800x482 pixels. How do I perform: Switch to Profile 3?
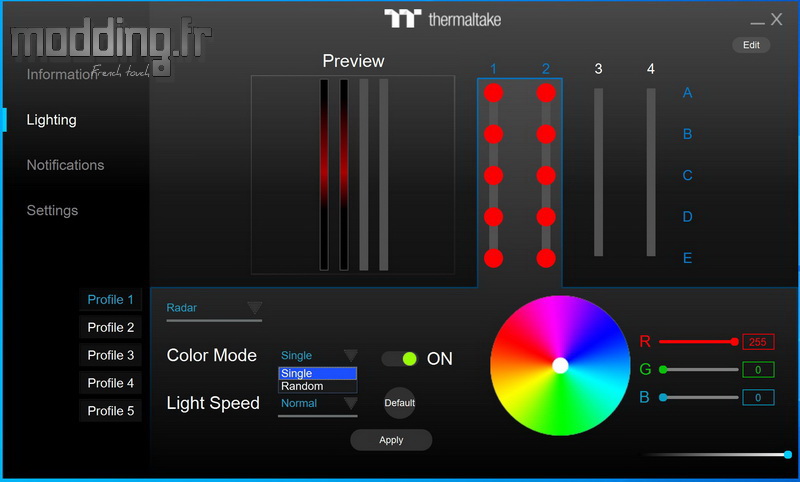110,355
